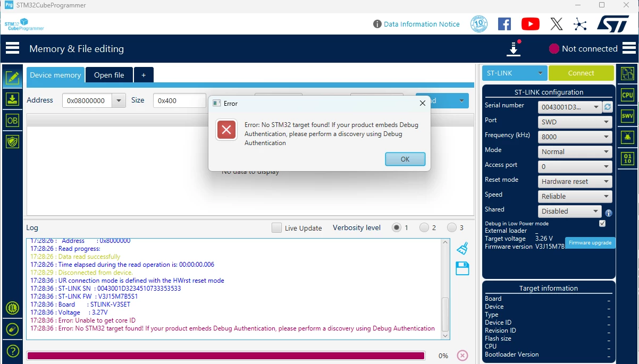The width and height of the screenshot is (639, 364).
Task: Open the right hamburger menu
Action: point(629,48)
